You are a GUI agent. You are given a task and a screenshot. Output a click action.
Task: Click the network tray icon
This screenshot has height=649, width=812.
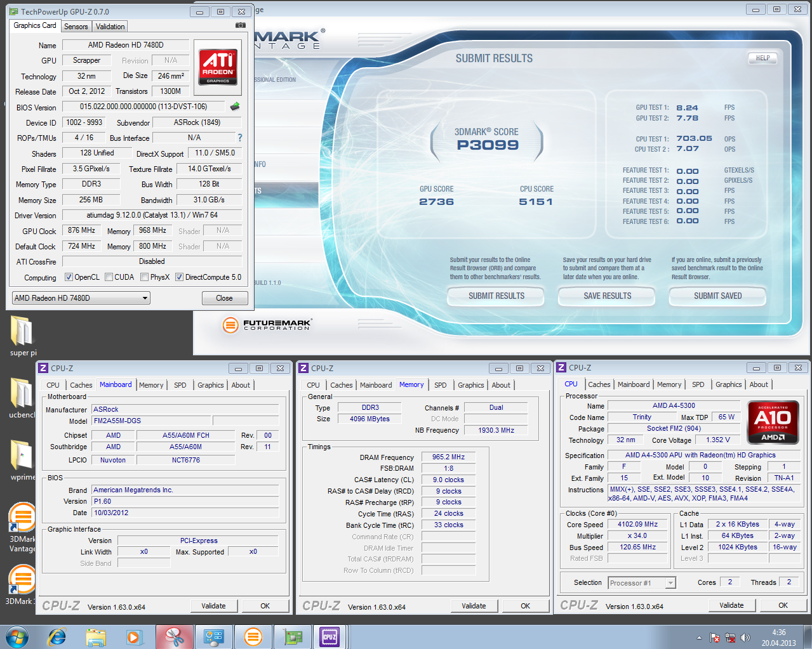coord(730,638)
